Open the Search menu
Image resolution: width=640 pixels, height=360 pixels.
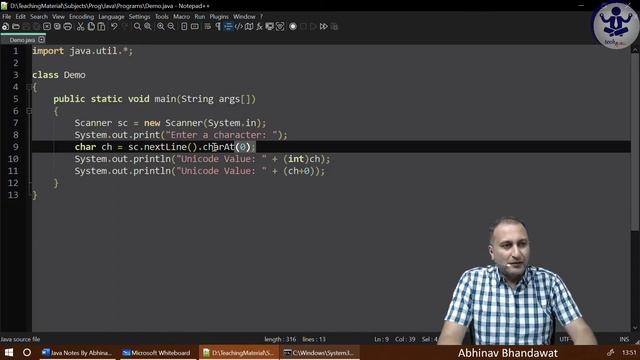click(39, 17)
